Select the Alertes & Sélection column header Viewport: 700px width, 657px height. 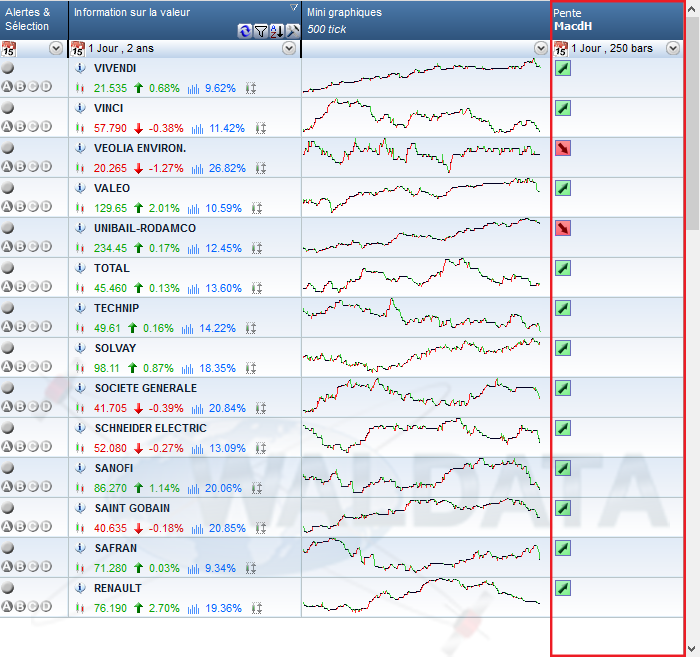[34, 20]
